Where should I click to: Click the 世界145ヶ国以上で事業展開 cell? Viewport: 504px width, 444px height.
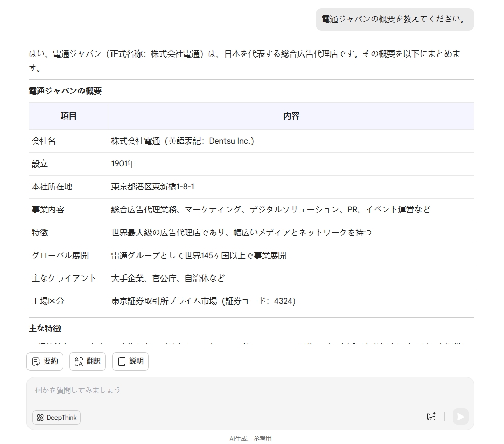[291, 256]
